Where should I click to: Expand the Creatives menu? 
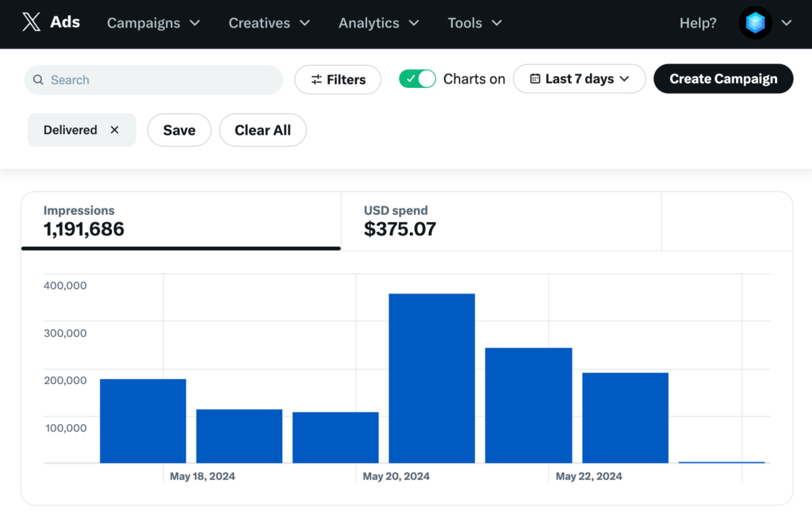click(269, 23)
